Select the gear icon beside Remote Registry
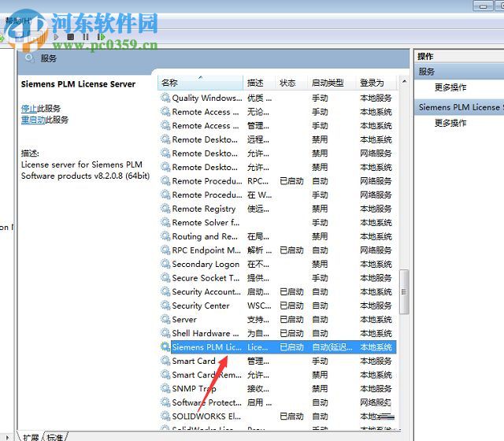This screenshot has width=504, height=441. click(165, 208)
